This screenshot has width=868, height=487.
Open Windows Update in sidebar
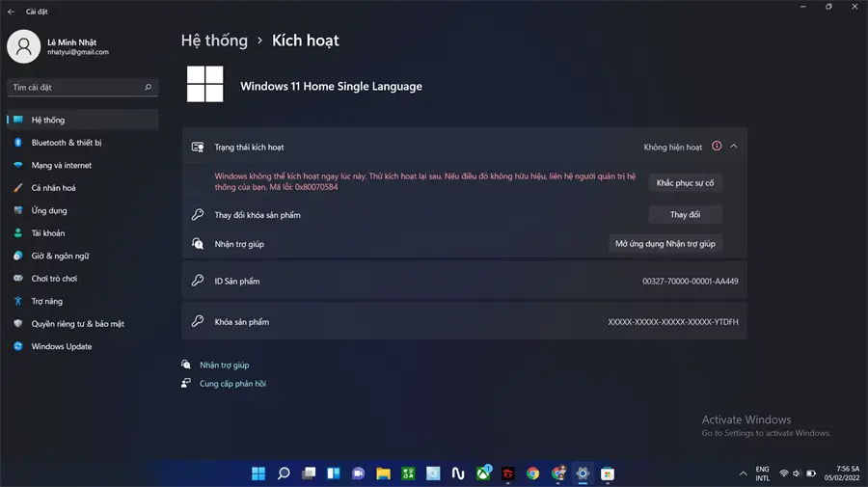83,346
